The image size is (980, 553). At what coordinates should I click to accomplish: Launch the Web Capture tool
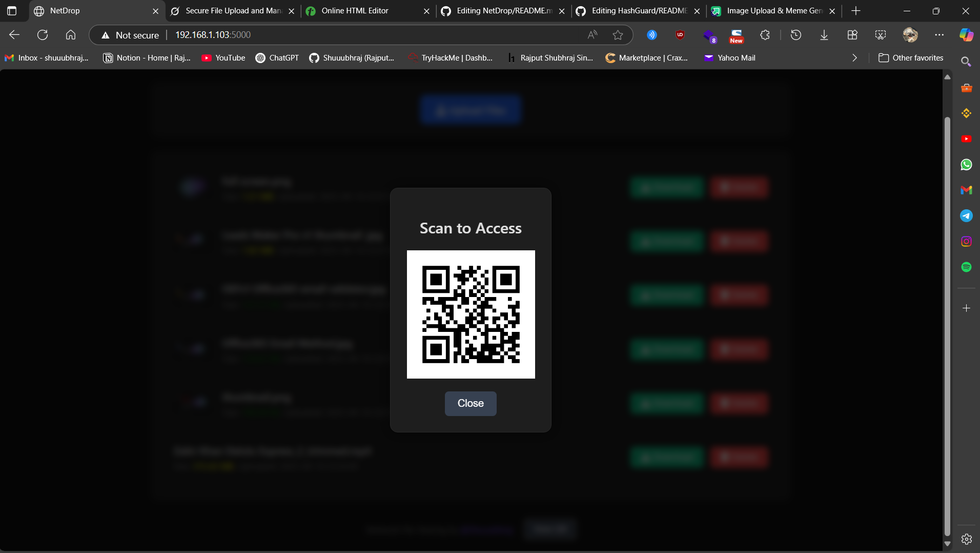coord(880,34)
